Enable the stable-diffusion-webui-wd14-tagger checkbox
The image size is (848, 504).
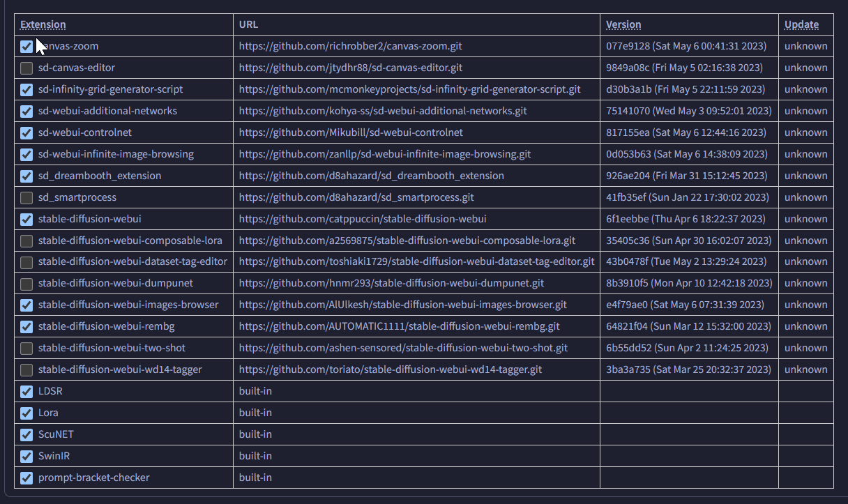(x=26, y=369)
